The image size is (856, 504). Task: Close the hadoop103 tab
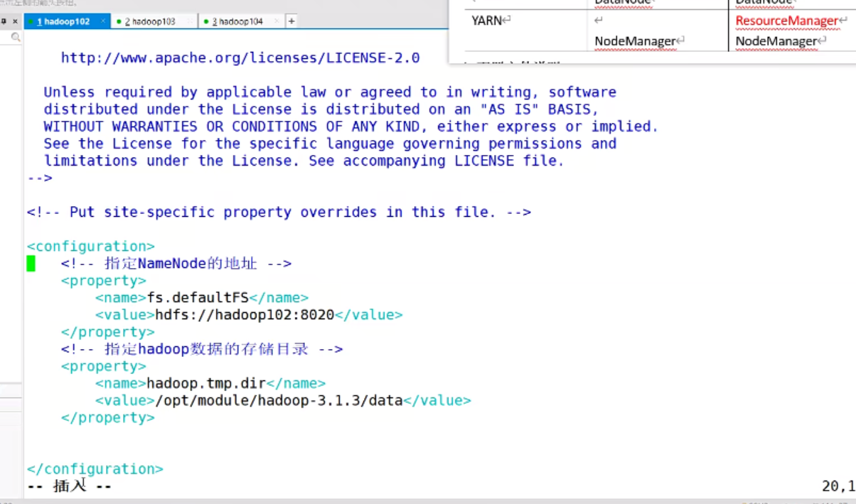(x=190, y=21)
